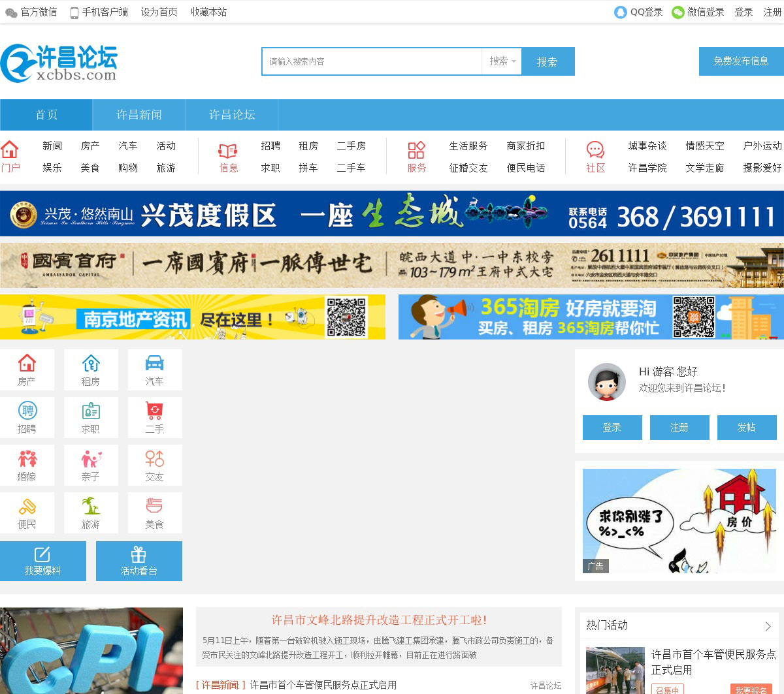Viewport: 784px width, 694px height.
Task: Open the 旅游 palm tree icon tile
Action: [x=91, y=513]
